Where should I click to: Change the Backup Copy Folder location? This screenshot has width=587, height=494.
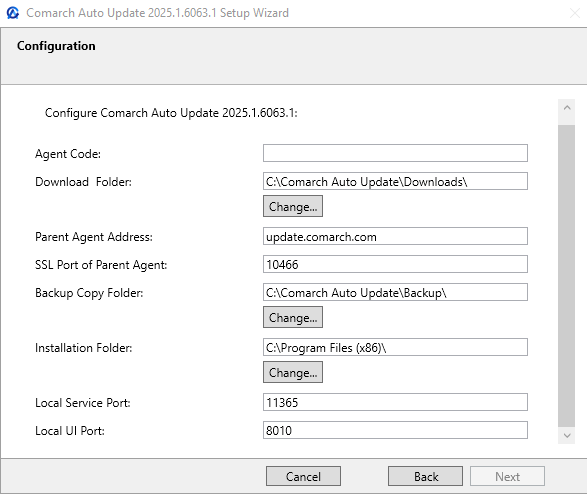click(293, 317)
